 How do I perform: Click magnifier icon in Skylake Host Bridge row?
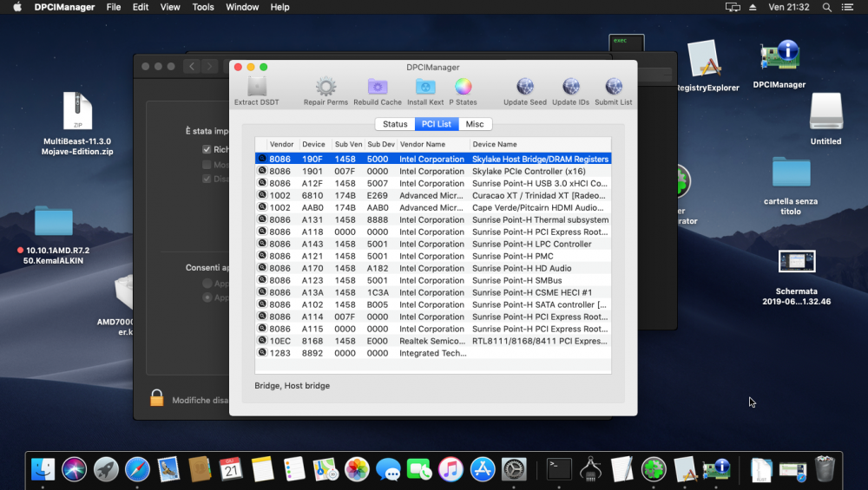coord(262,159)
